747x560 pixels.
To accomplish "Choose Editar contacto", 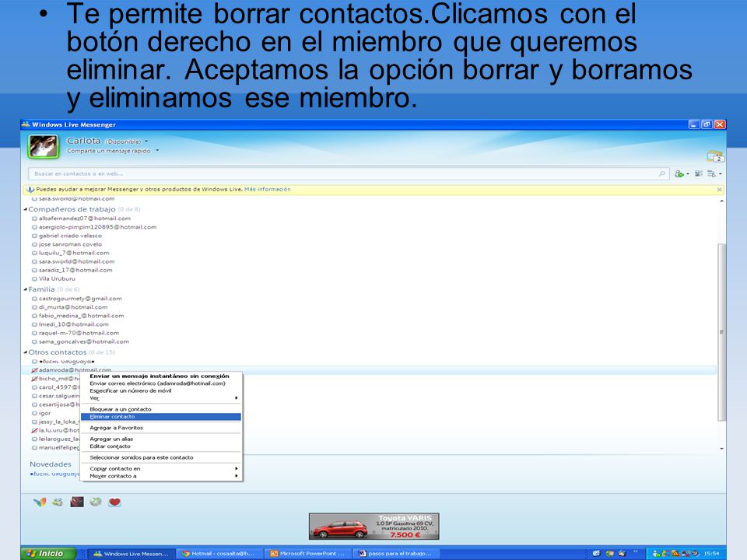I will pos(161,446).
